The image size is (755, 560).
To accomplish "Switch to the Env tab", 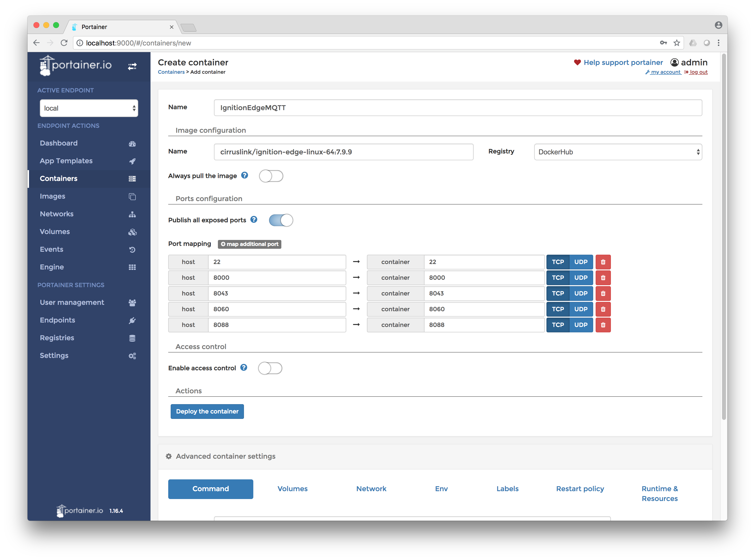I will tap(441, 489).
